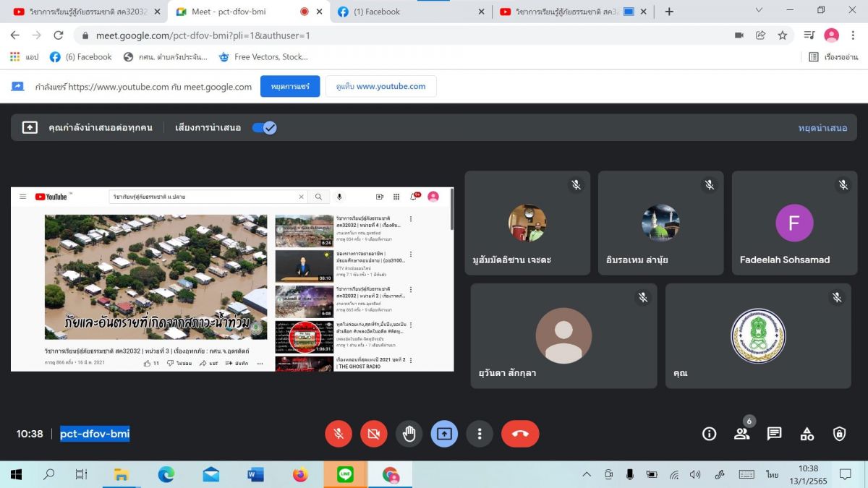Open host controls lock icon
868x488 pixels.
tap(839, 434)
